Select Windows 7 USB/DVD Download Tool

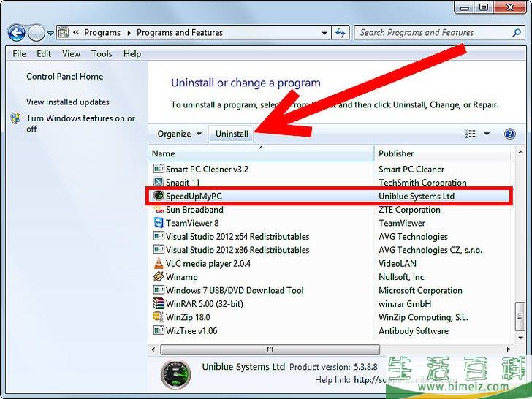235,290
